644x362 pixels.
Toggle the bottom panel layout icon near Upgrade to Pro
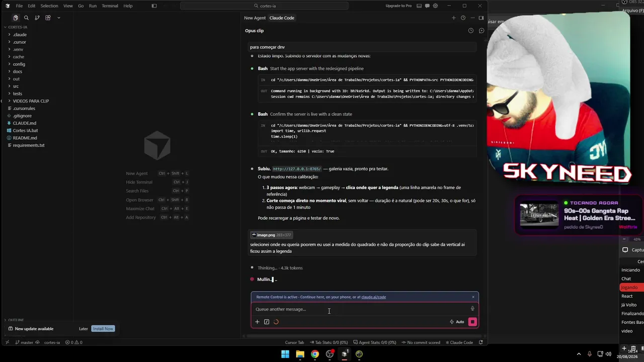pyautogui.click(x=418, y=6)
